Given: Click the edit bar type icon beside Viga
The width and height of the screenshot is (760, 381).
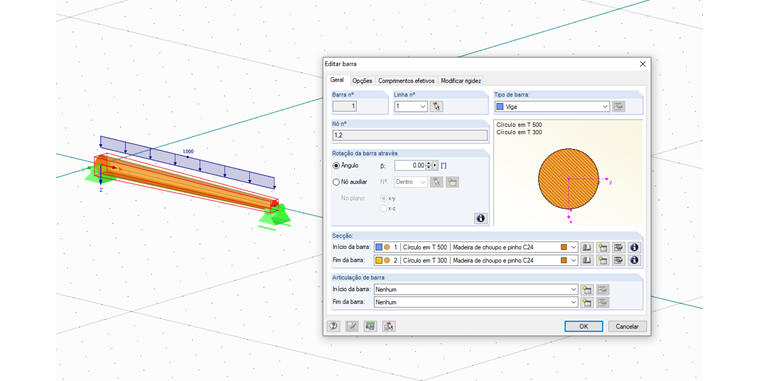Looking at the screenshot, I should 618,106.
